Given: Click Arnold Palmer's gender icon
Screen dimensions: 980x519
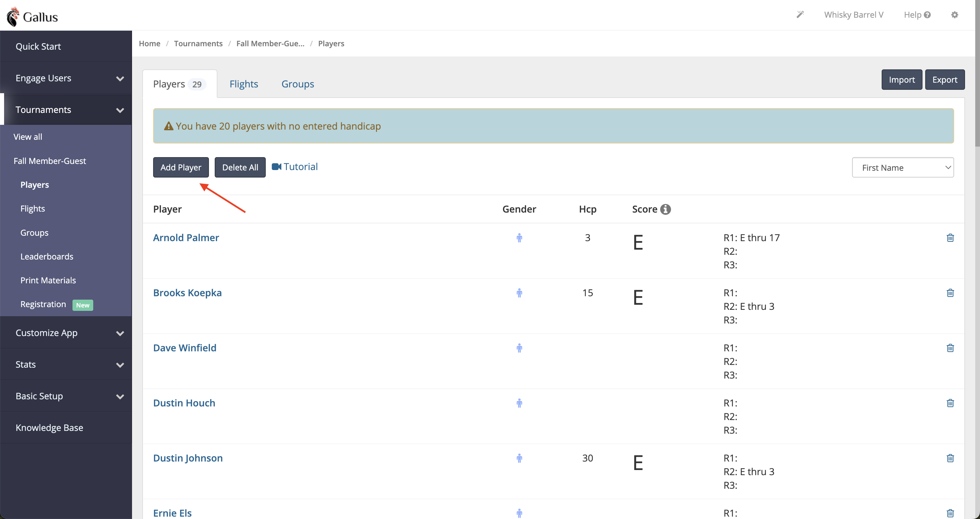Looking at the screenshot, I should tap(519, 238).
